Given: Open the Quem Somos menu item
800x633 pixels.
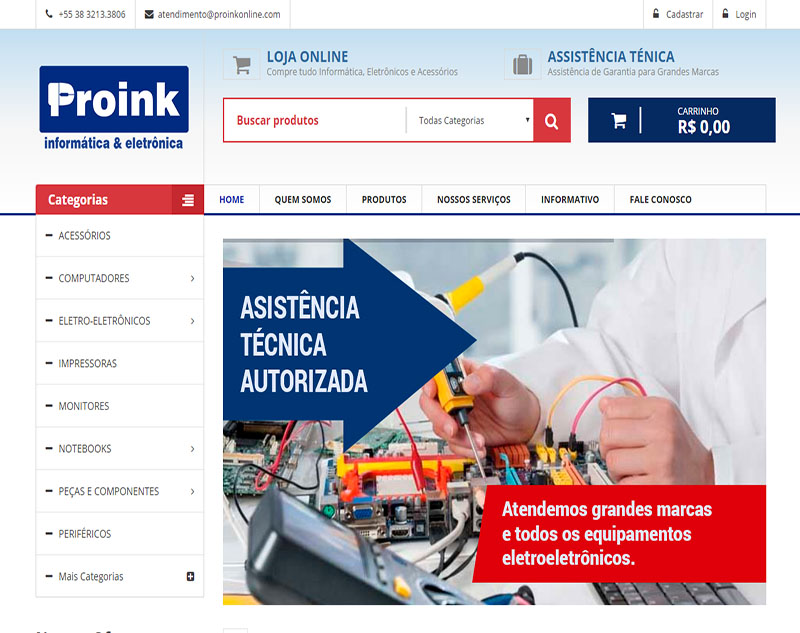Looking at the screenshot, I should pos(303,199).
